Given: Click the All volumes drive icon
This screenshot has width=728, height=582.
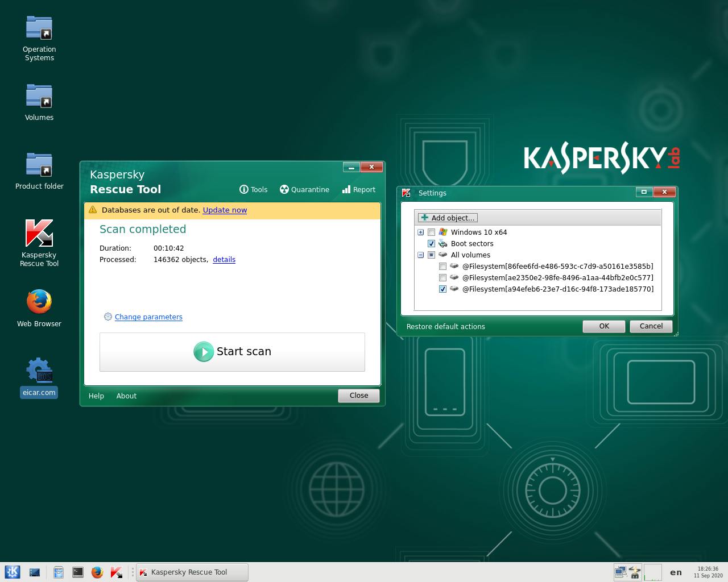Looking at the screenshot, I should pos(443,255).
